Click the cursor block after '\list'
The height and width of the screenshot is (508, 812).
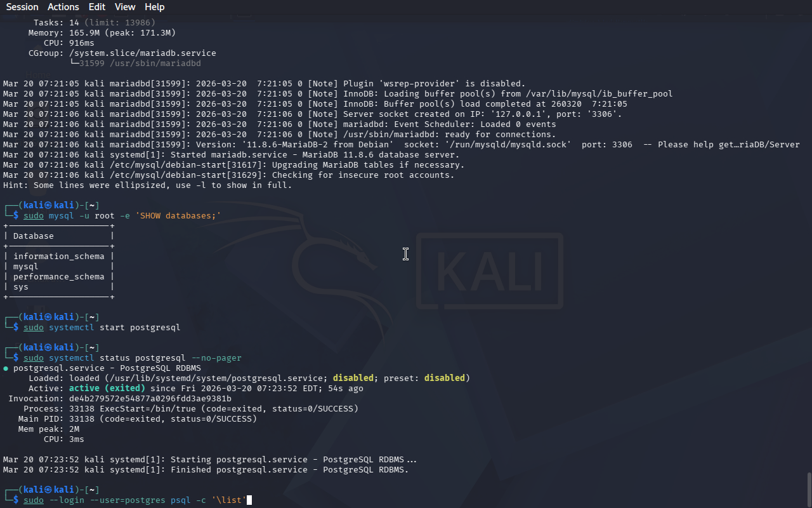249,500
